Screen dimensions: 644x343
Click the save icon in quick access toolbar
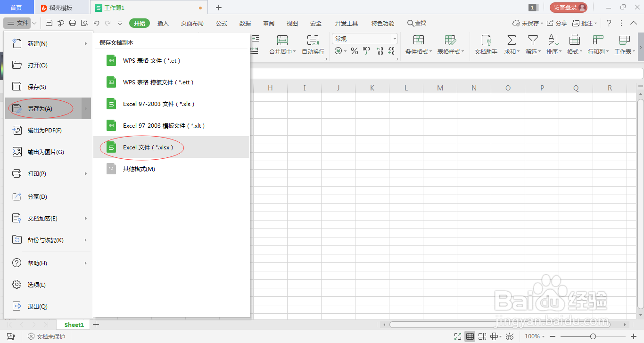coord(49,23)
